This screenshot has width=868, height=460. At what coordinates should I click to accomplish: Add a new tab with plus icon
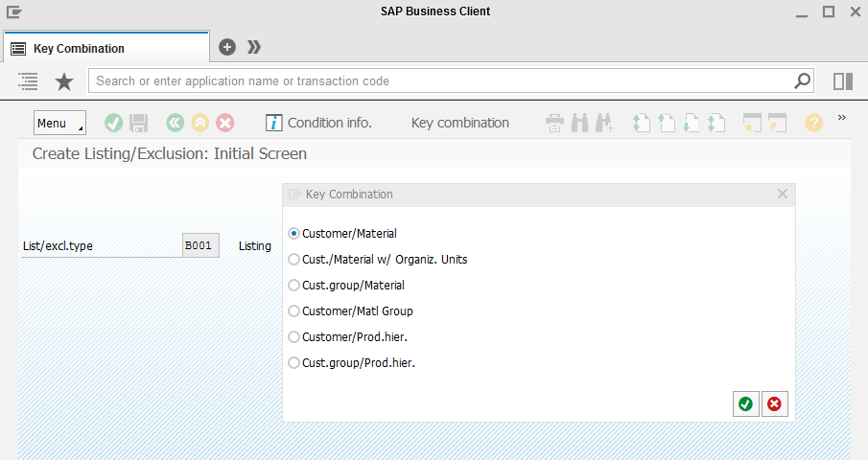coord(227,47)
